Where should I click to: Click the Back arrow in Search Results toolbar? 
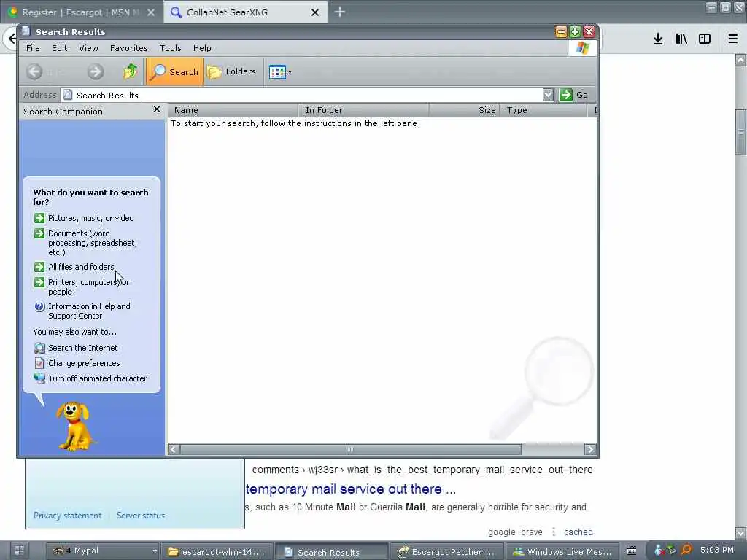point(34,72)
